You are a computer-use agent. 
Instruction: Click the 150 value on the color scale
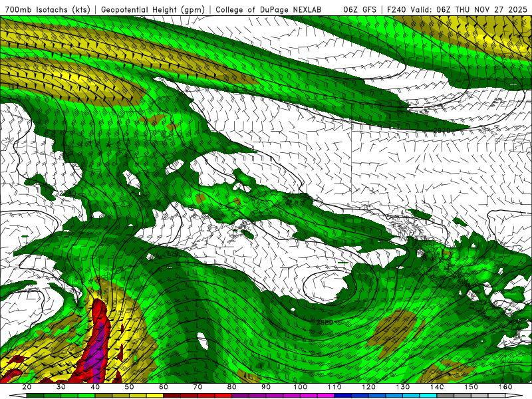click(x=471, y=387)
